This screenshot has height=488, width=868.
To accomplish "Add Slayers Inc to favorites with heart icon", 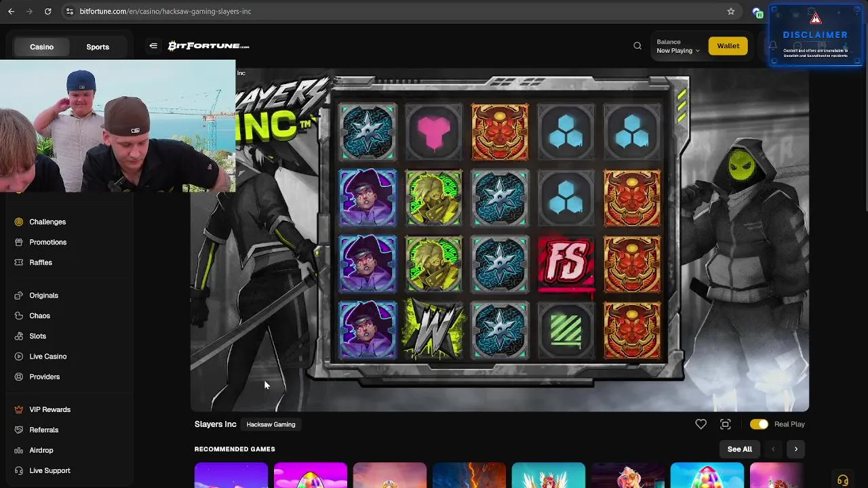I will (701, 424).
